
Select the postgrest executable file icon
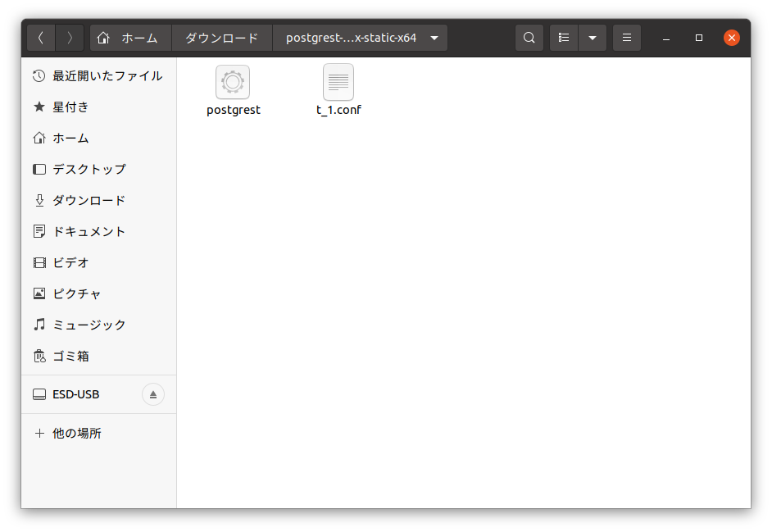pyautogui.click(x=233, y=82)
